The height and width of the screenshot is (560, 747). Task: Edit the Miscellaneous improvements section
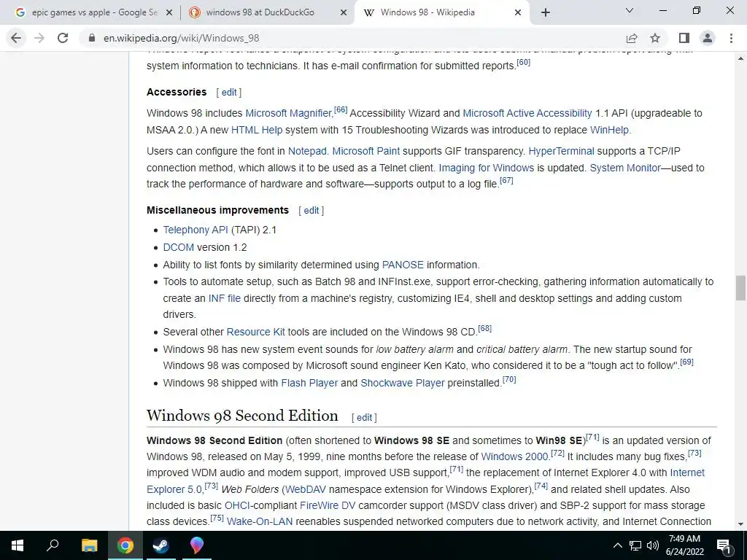pos(311,211)
